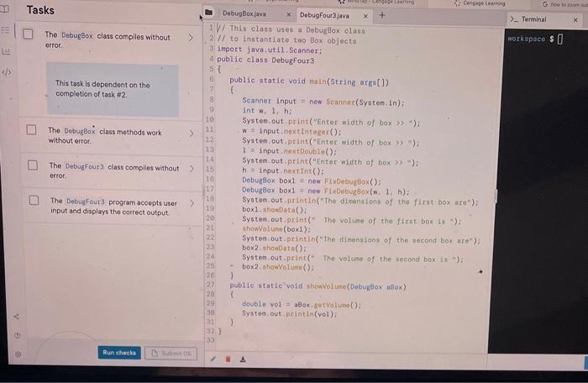Screen dimensions: 588x383
Task: Open the file explorer folder icon
Action: point(209,13)
